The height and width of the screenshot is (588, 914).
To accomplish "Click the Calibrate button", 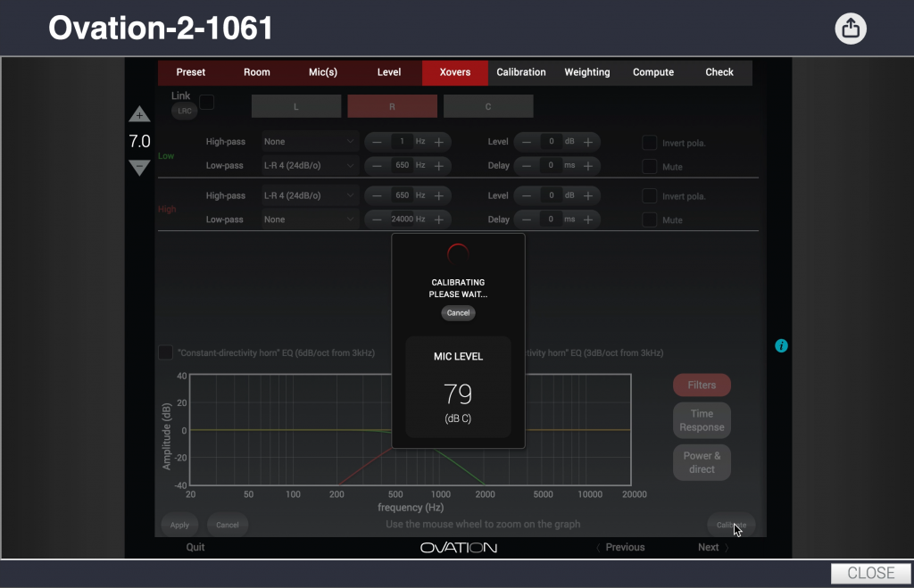I will click(731, 525).
